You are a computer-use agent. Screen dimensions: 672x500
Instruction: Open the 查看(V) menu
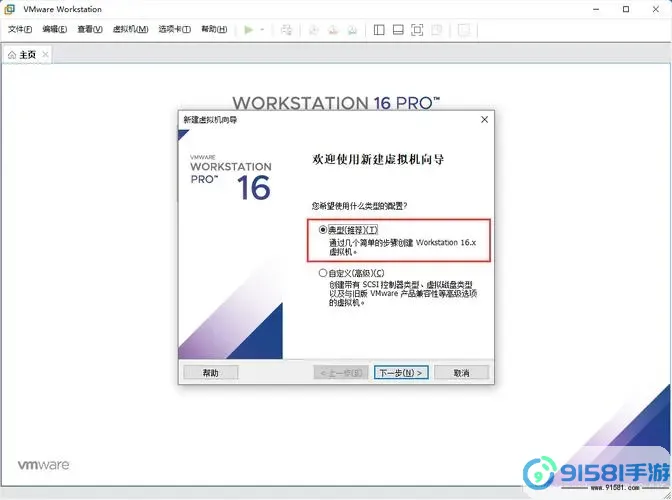tap(90, 29)
